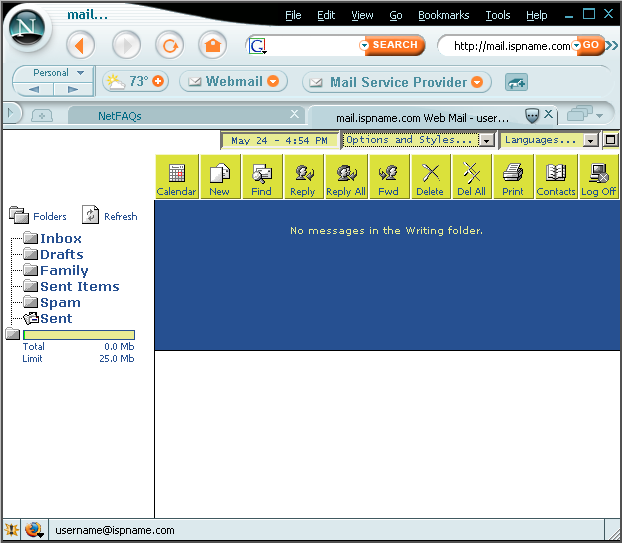Forward message with the Fwd button
Viewport: 622px width, 543px height.
tap(389, 177)
